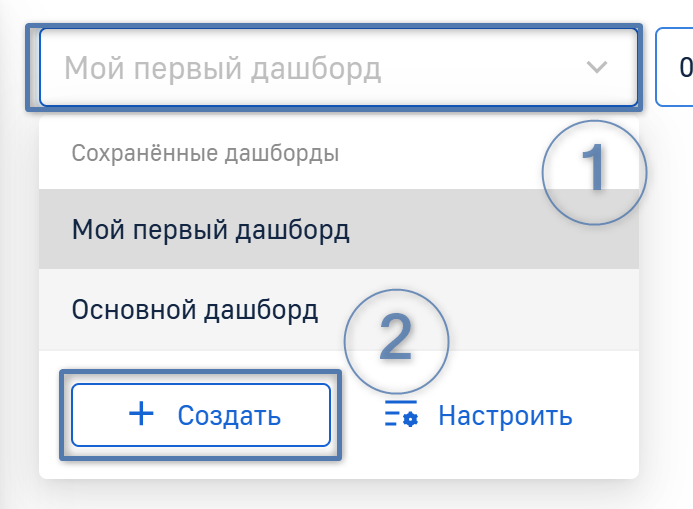Click the list-gear settings icon beside Настроить
This screenshot has height=509, width=693.
[x=401, y=416]
